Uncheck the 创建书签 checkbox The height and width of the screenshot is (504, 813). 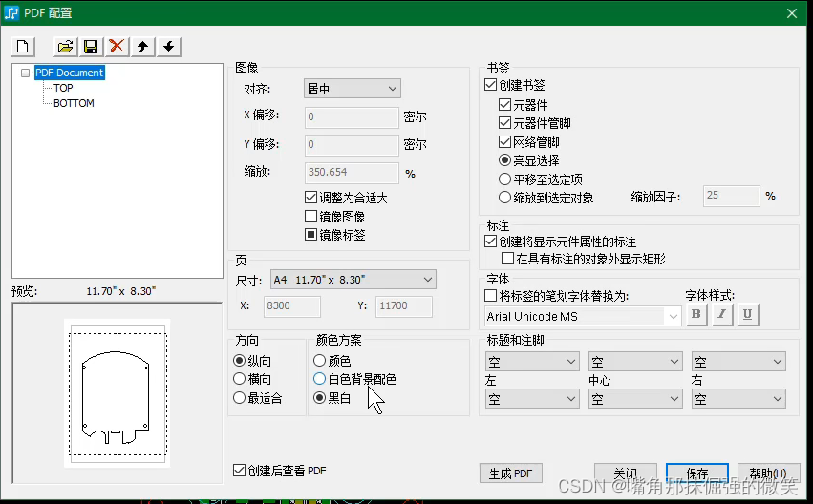click(491, 86)
